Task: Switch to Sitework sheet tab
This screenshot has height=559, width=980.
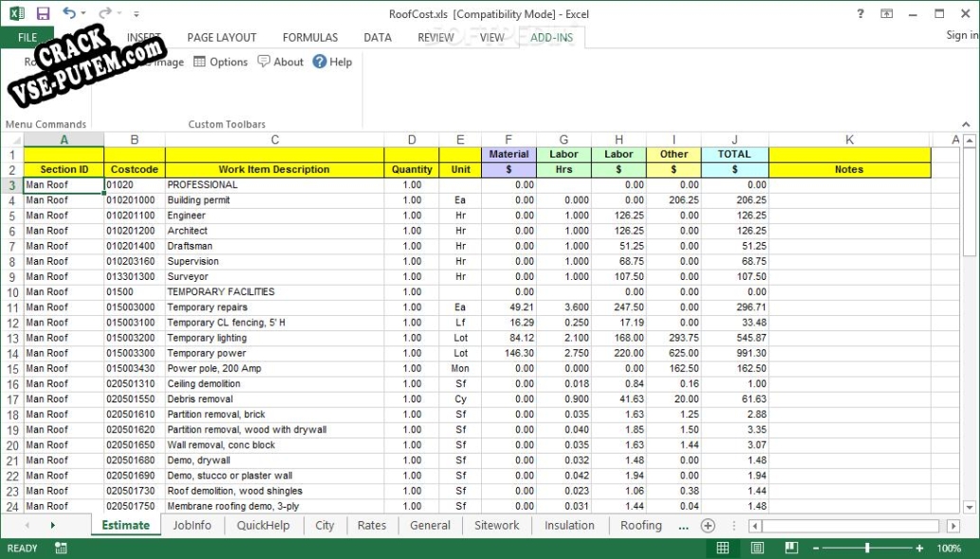Action: coord(497,525)
